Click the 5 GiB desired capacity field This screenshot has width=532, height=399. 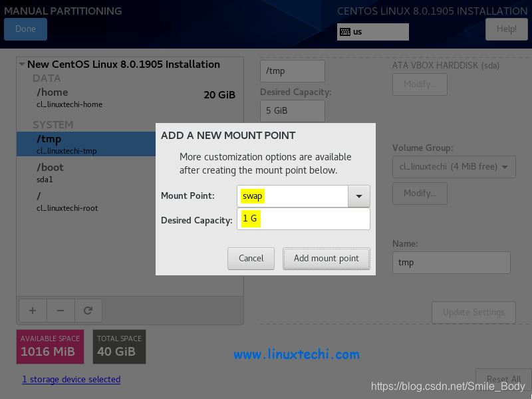[x=293, y=110]
